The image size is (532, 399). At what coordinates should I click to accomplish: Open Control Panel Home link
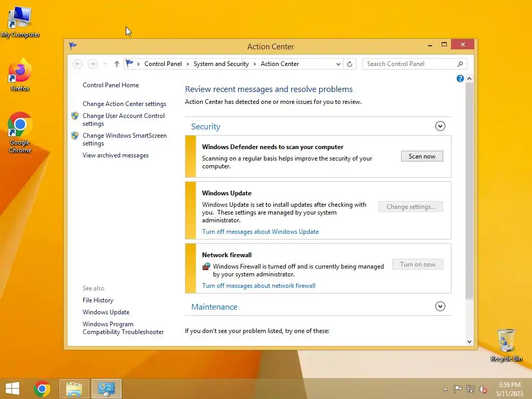[x=111, y=85]
